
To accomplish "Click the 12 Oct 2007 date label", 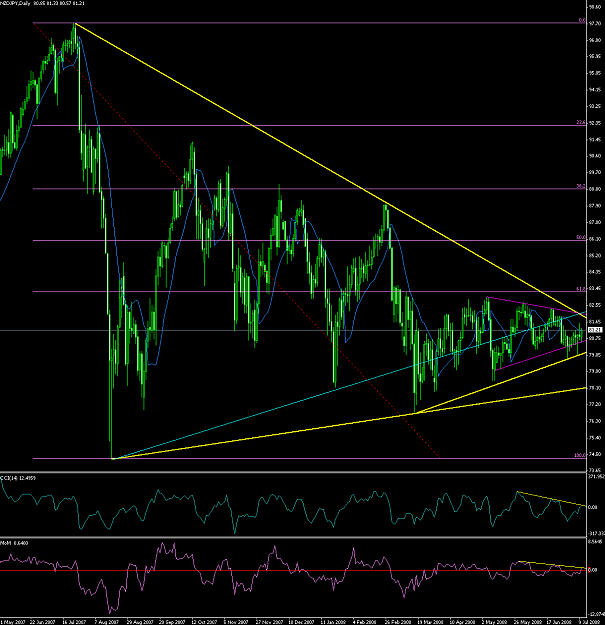I will click(204, 622).
